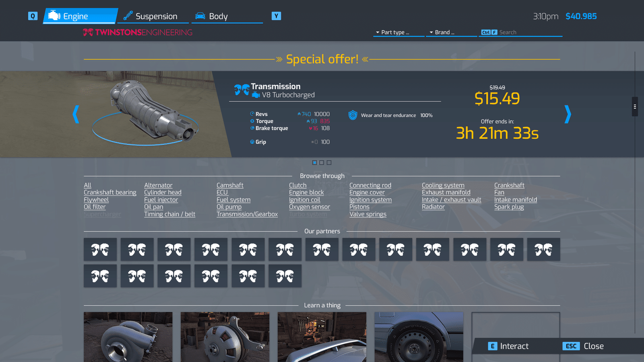Open the wheel Learn a thing thumbnail
The height and width of the screenshot is (362, 644).
point(419,337)
